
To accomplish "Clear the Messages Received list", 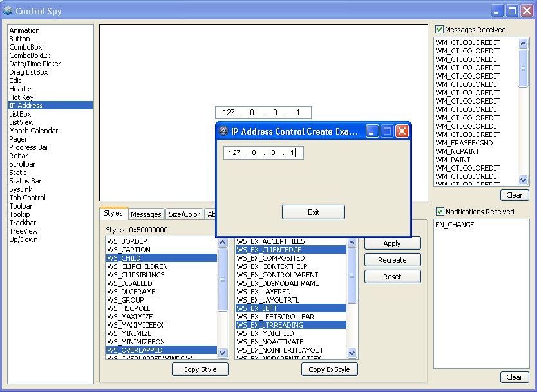I will tap(514, 195).
